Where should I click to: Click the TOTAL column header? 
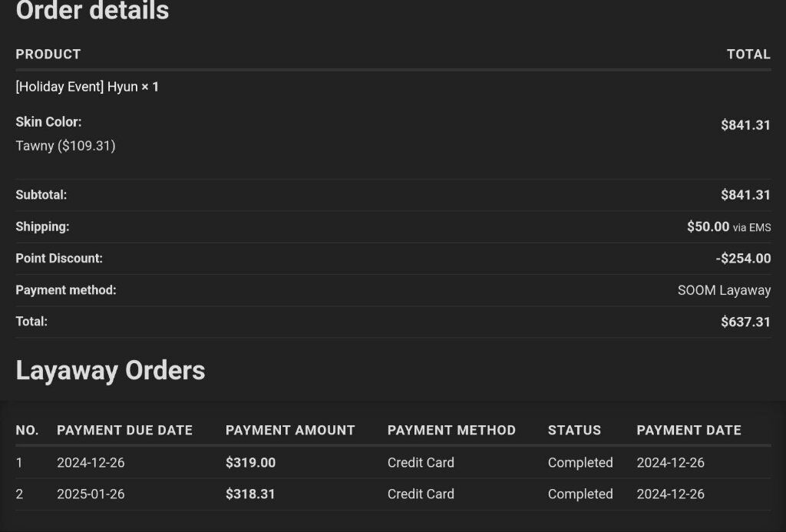pos(748,55)
